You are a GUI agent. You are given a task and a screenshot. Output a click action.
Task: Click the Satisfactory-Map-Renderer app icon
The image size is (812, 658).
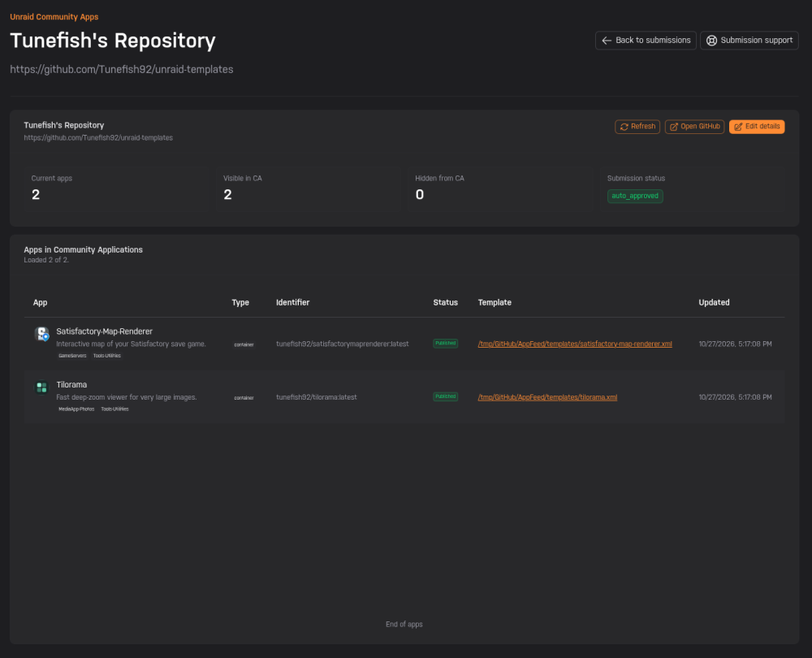pyautogui.click(x=42, y=334)
